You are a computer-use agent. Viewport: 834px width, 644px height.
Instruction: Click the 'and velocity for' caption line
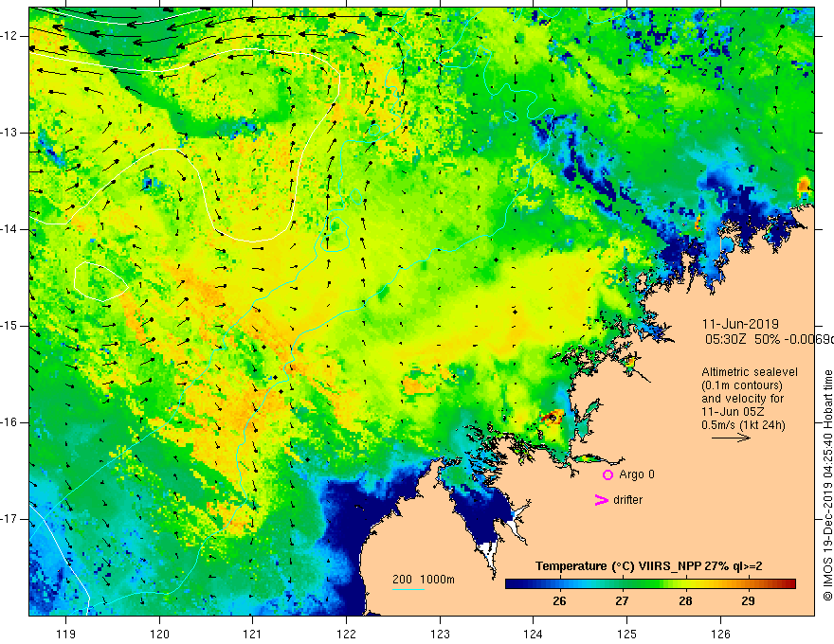742,399
